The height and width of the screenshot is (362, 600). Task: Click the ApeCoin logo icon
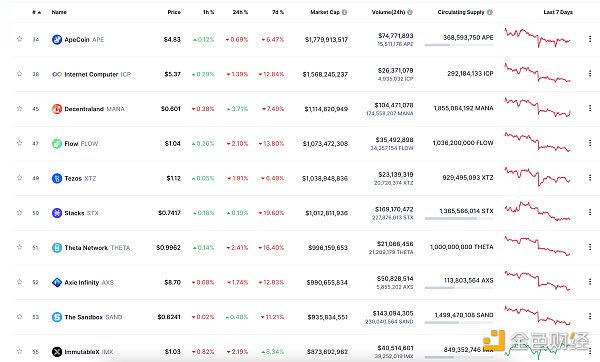point(57,39)
